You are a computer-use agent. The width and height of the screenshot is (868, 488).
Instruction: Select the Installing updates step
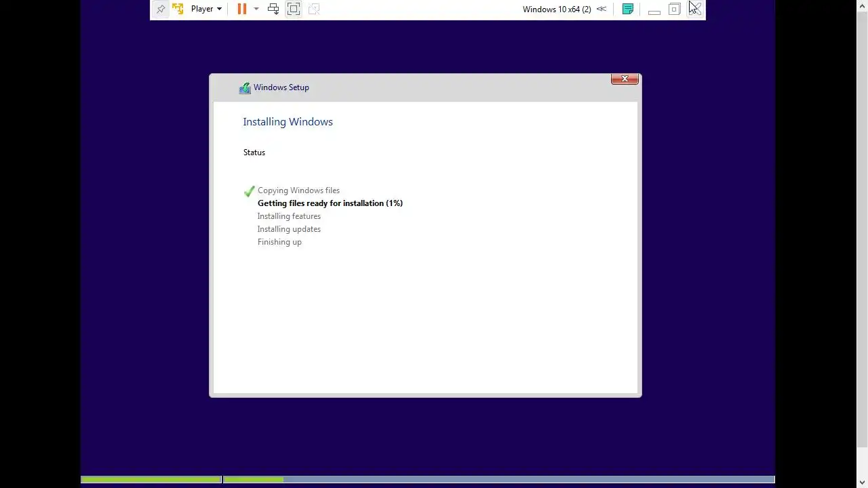(x=289, y=229)
